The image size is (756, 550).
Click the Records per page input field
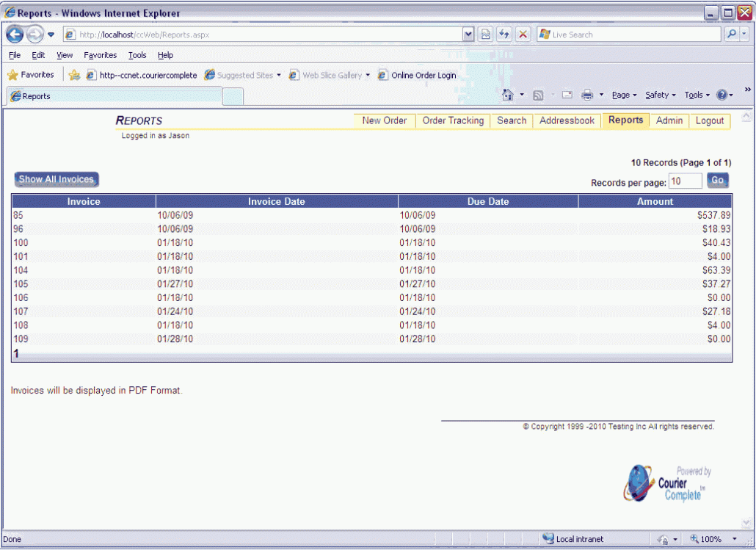(x=685, y=181)
